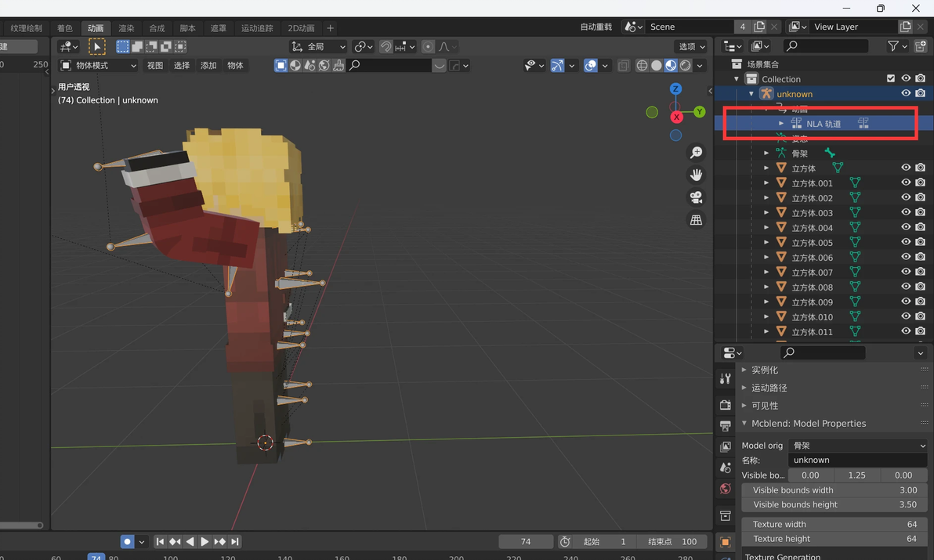Open the filter funnel in the outliner
This screenshot has height=560, width=934.
point(893,47)
